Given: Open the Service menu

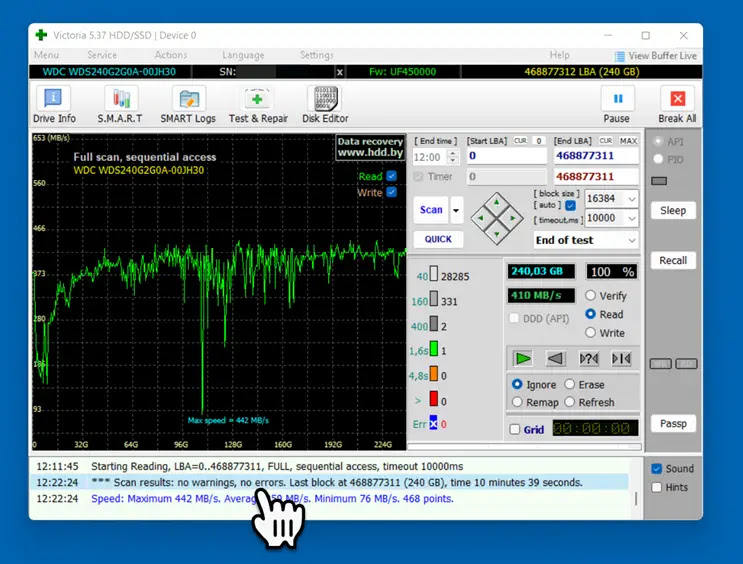Looking at the screenshot, I should 102,55.
